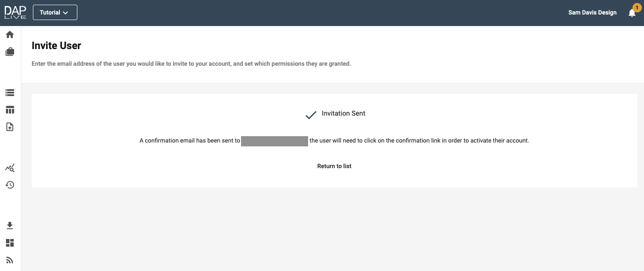Click the DAP Live logo
This screenshot has width=644, height=271.
(15, 12)
